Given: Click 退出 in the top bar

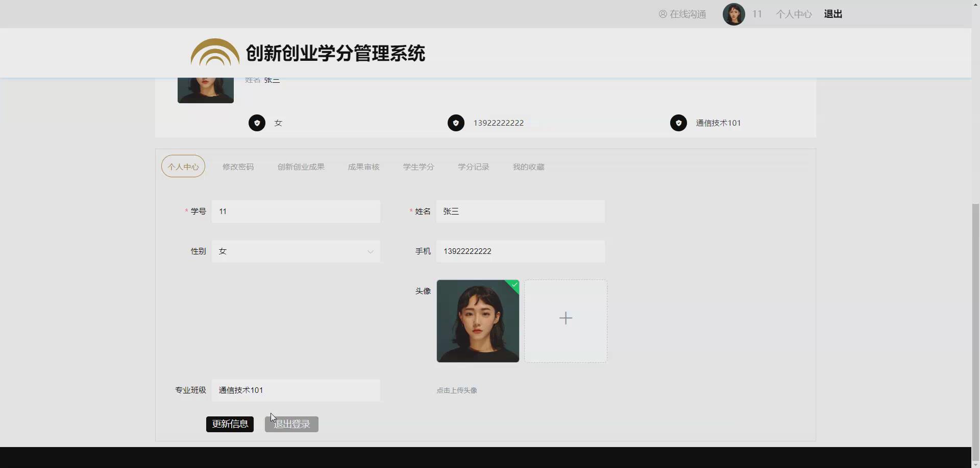Looking at the screenshot, I should click(833, 14).
